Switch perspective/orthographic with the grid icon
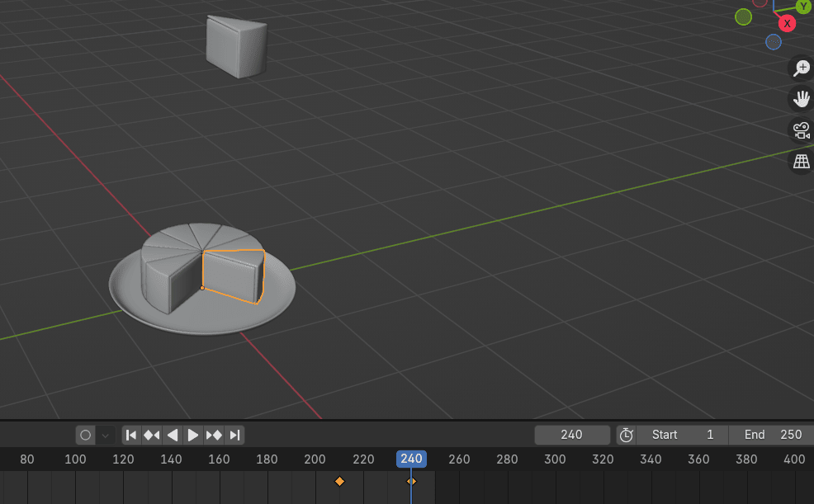Viewport: 814px width, 504px height. [x=801, y=162]
